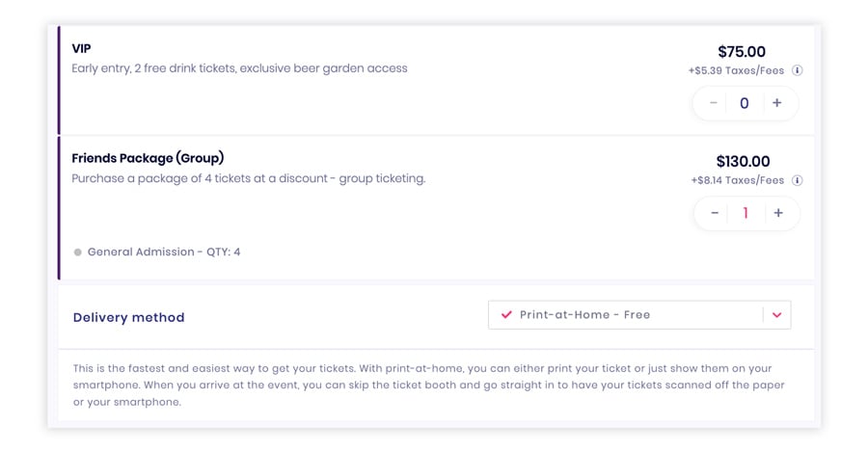Expand delivery method using red chevron arrow
868x452 pixels.
pos(776,315)
